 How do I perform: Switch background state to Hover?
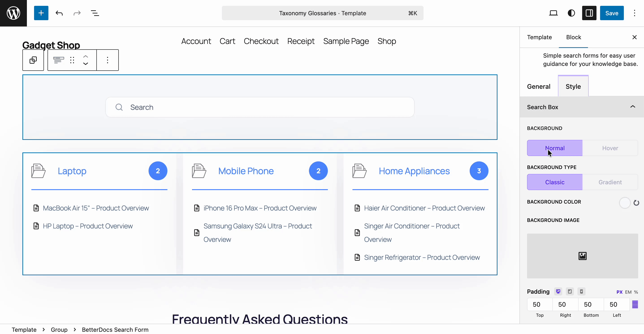click(x=610, y=148)
